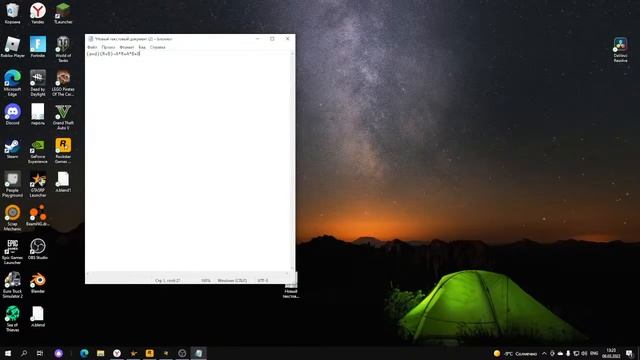Screen dimensions: 640x360
Task: Switch to Rockstar Games Launcher on the taskbar
Action: point(149,353)
